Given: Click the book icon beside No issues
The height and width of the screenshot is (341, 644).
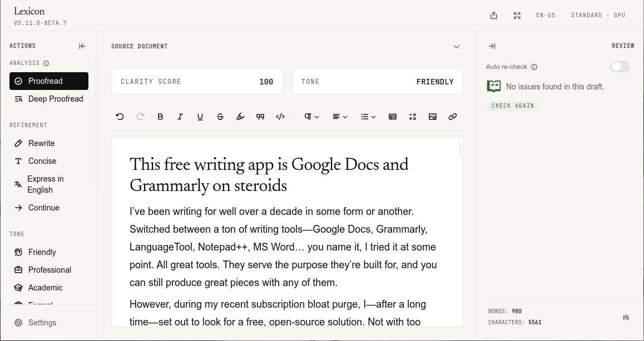Looking at the screenshot, I should (494, 87).
